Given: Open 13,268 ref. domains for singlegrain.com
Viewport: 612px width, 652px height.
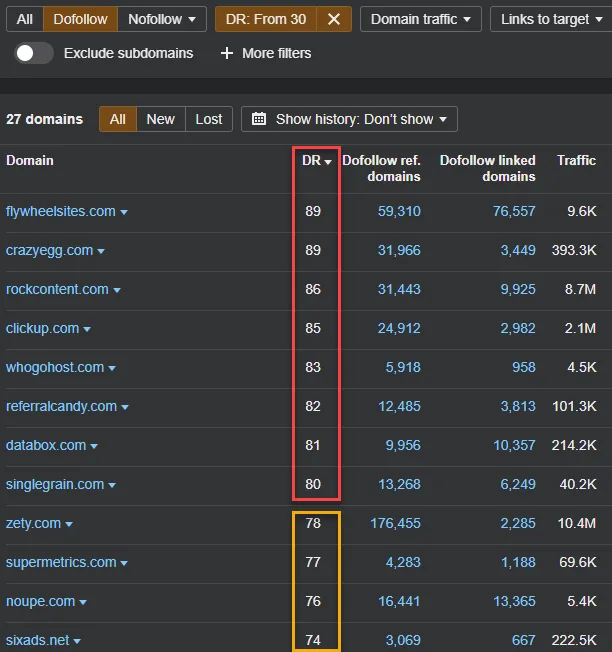Looking at the screenshot, I should 399,484.
